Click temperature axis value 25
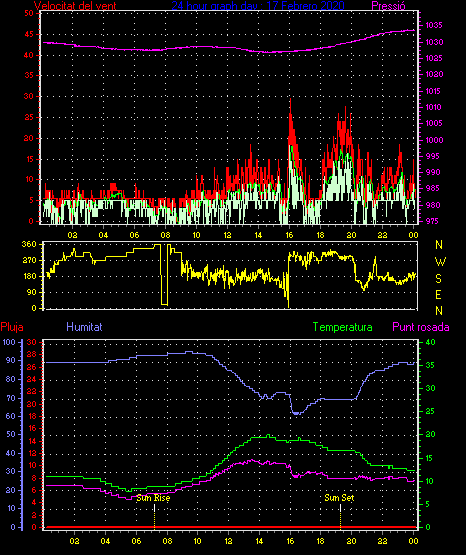The width and height of the screenshot is (466, 555). [430, 411]
